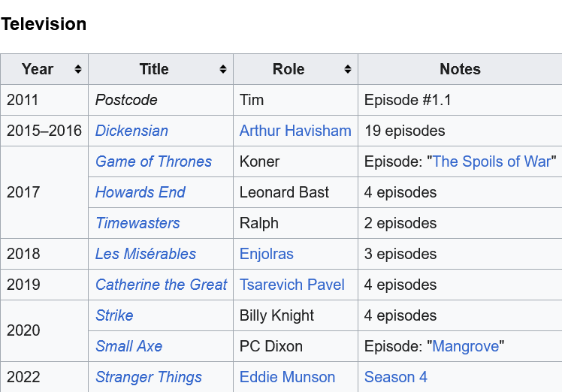Visit the Mangrove episode link
The width and height of the screenshot is (562, 392).
tap(465, 346)
